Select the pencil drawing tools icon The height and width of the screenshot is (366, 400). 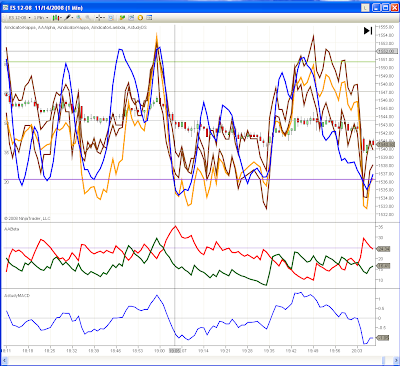[68, 17]
